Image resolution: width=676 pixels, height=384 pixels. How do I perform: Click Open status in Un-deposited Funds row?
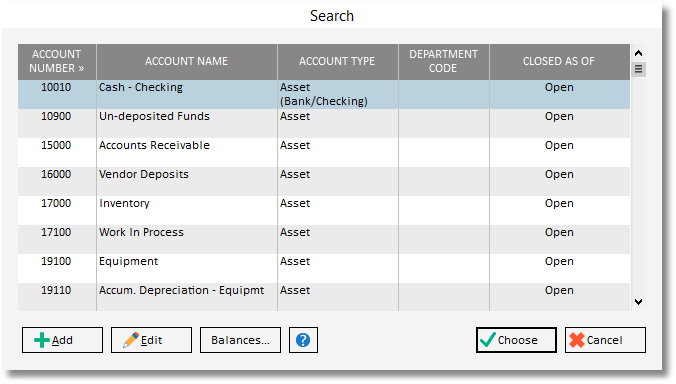tap(559, 116)
